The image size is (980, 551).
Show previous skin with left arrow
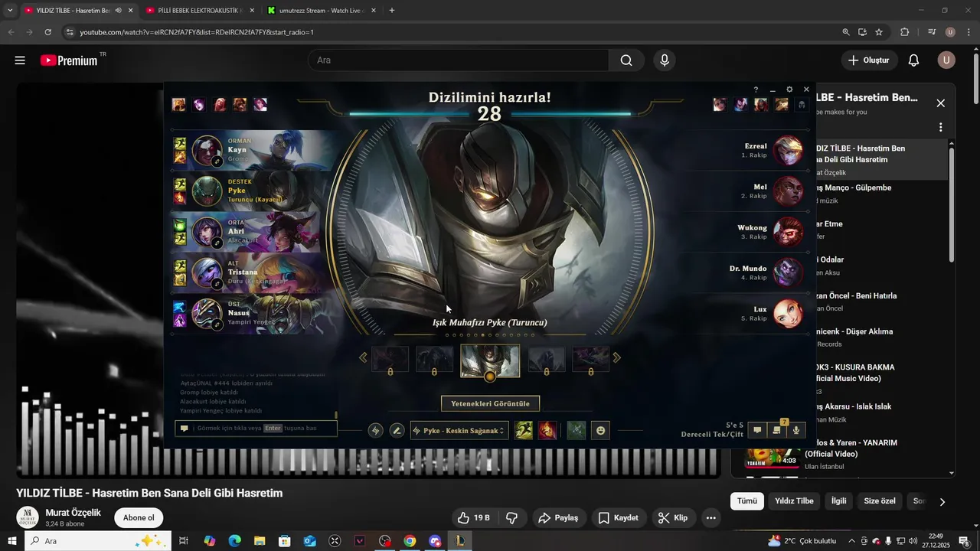(363, 357)
